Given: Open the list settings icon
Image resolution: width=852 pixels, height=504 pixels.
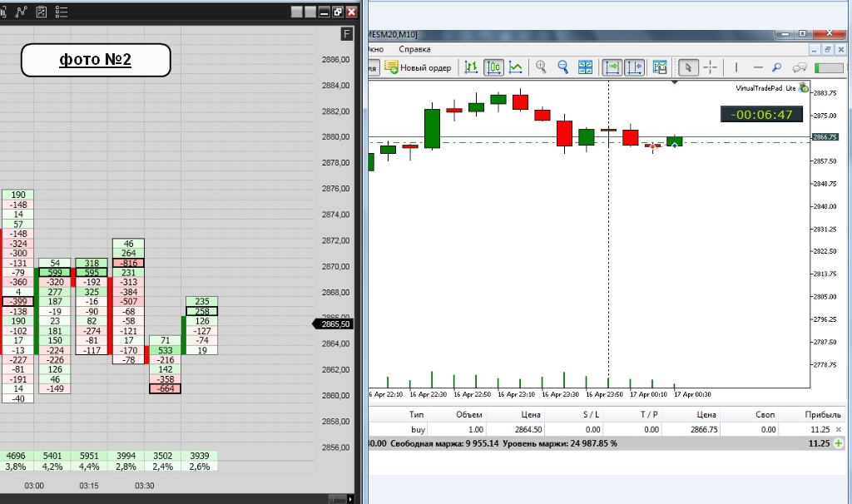Looking at the screenshot, I should point(62,12).
